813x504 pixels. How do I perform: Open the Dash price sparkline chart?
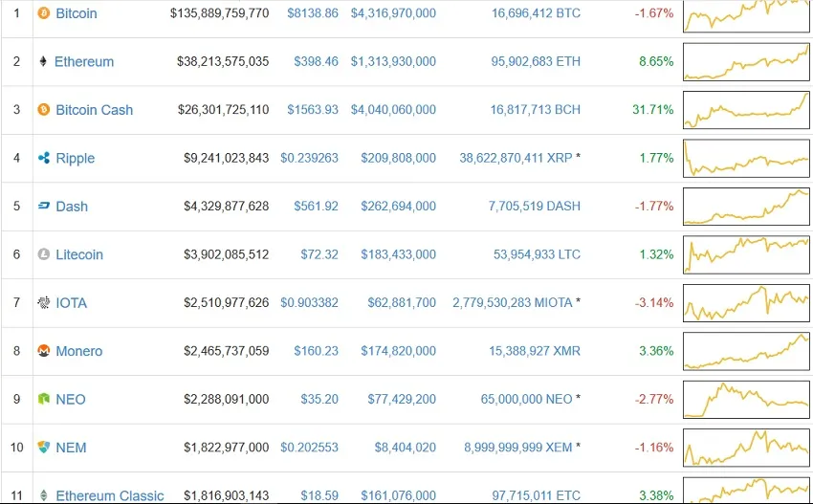coord(746,207)
